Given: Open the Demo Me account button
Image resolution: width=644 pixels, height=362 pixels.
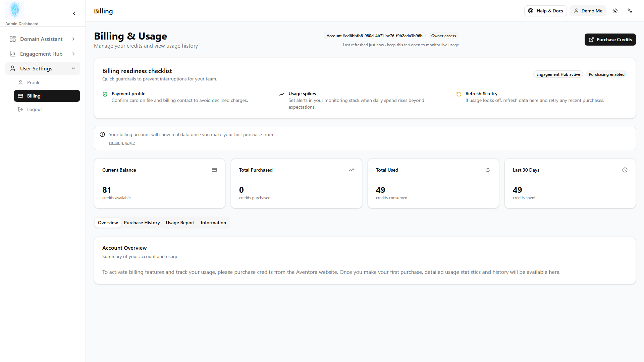Looking at the screenshot, I should coord(588,11).
